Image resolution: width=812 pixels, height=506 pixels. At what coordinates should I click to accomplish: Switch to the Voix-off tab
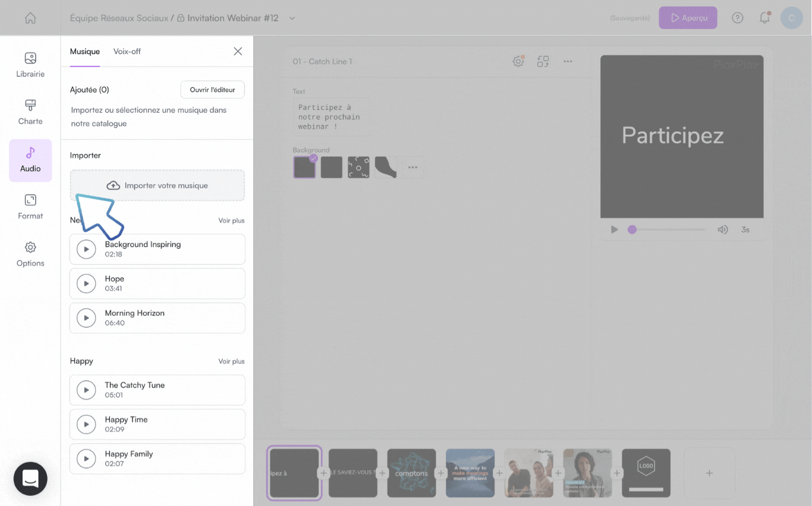pyautogui.click(x=127, y=51)
